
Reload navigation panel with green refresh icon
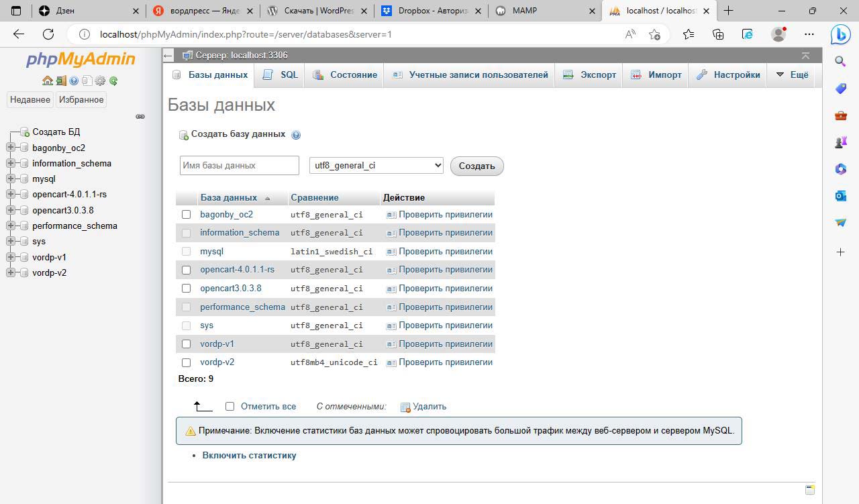pyautogui.click(x=113, y=81)
